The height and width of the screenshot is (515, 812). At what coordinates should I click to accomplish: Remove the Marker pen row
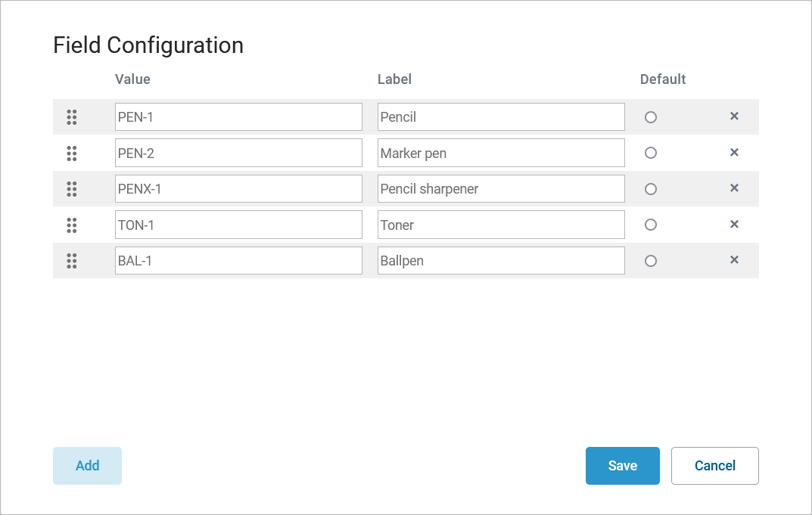pyautogui.click(x=734, y=152)
